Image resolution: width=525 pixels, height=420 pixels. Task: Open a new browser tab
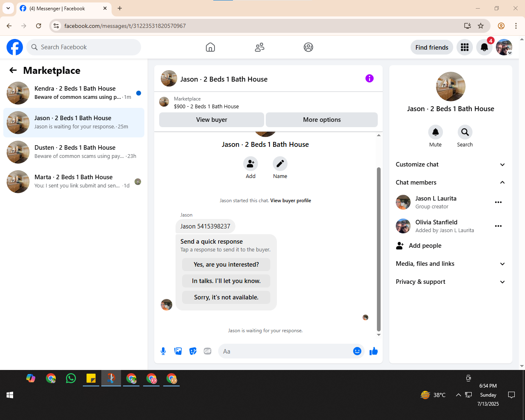[x=120, y=8]
